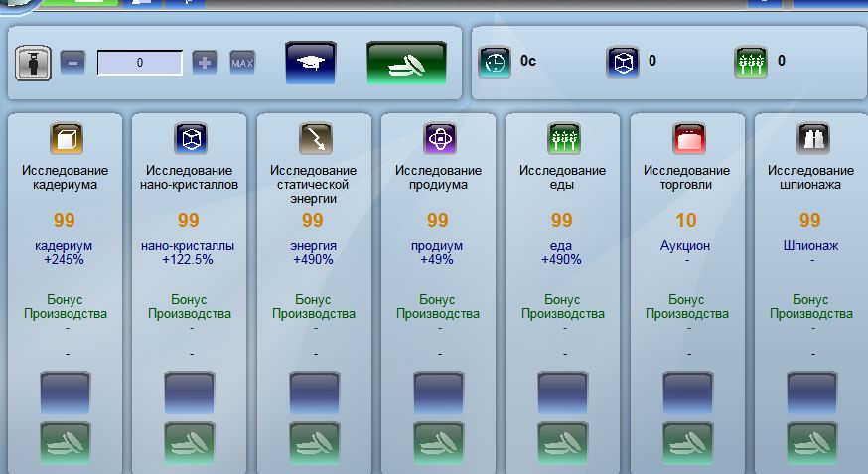
Task: Select the trade research red icon
Action: [x=688, y=138]
